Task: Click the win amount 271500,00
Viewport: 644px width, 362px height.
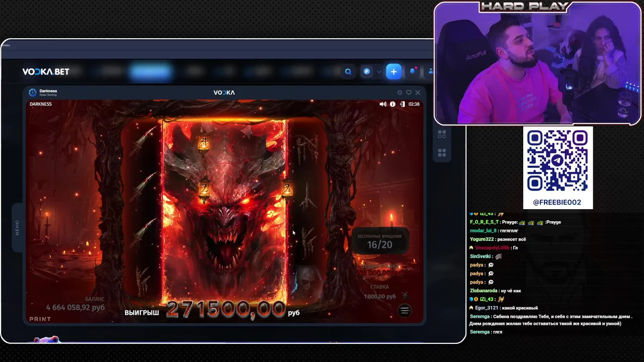Action: (x=226, y=309)
